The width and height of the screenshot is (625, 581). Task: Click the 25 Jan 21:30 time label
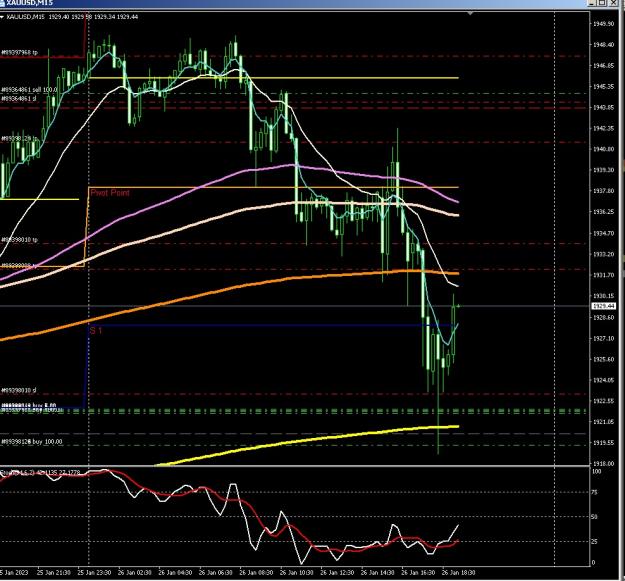54,573
